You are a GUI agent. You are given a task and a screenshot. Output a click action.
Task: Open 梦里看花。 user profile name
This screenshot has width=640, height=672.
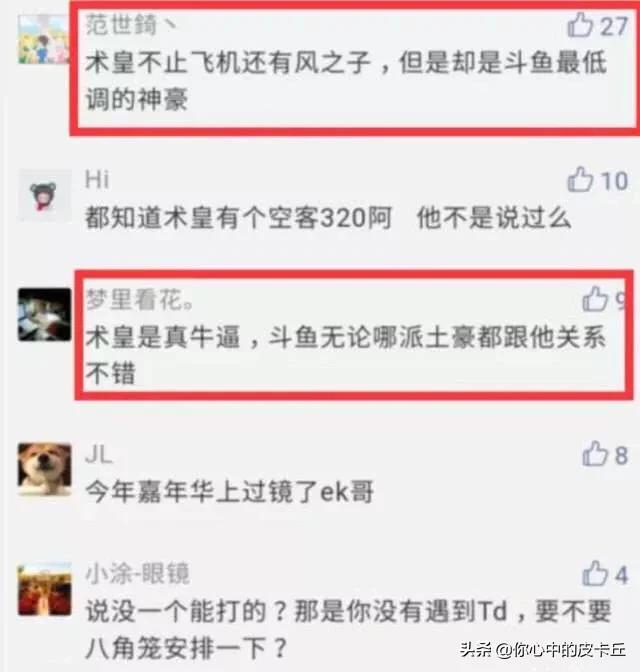click(139, 299)
